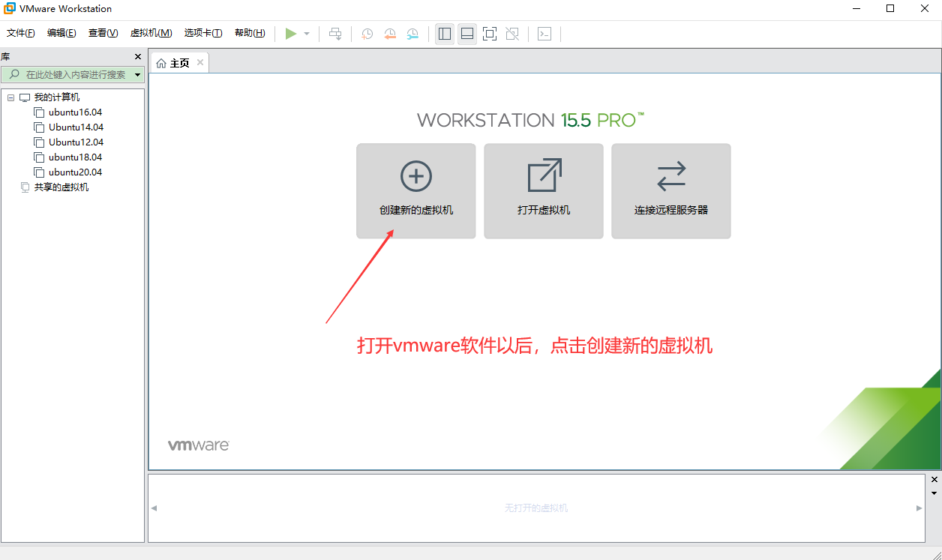Image resolution: width=942 pixels, height=560 pixels.
Task: Click the shared VMs icon
Action: (25, 187)
